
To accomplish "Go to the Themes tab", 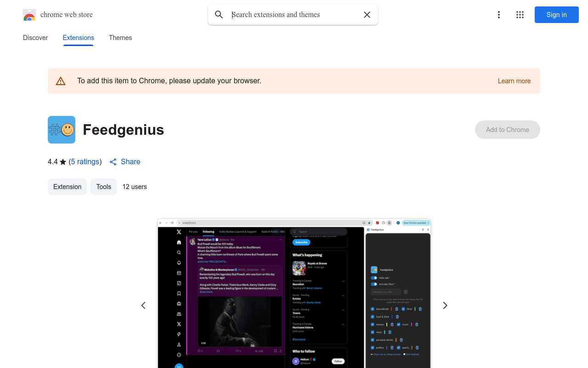I will [x=120, y=38].
